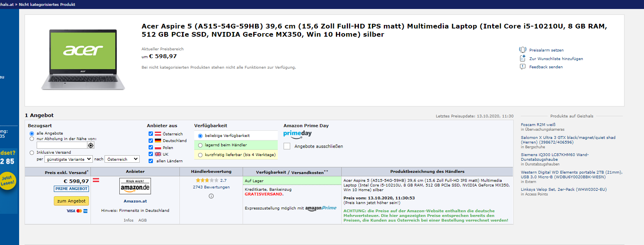Screen dimensions: 644x245
Task: Uncheck the Deutschland checkbox
Action: 151,140
